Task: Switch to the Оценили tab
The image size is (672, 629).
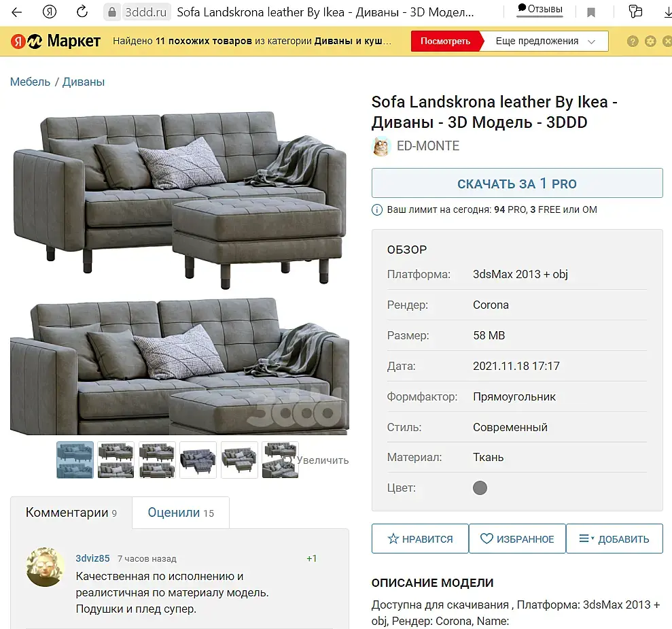Action: [x=181, y=512]
